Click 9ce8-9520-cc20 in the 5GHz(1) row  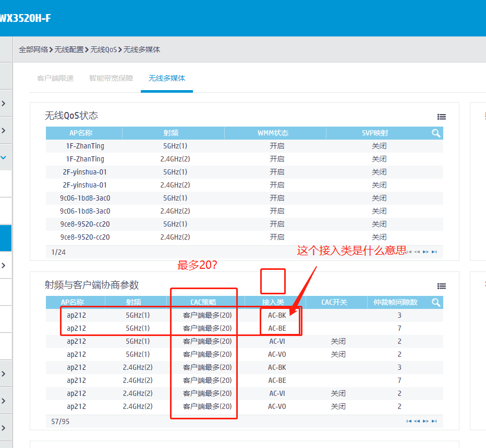tap(85, 224)
